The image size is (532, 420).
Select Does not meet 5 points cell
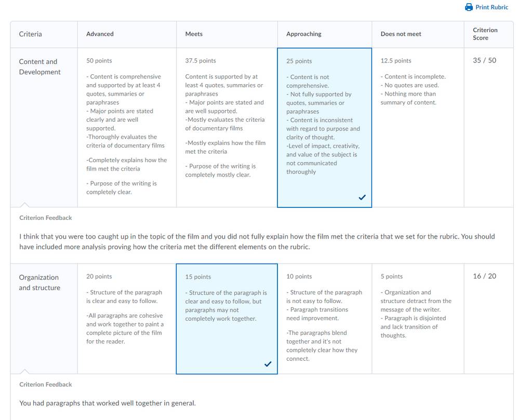tap(418, 319)
